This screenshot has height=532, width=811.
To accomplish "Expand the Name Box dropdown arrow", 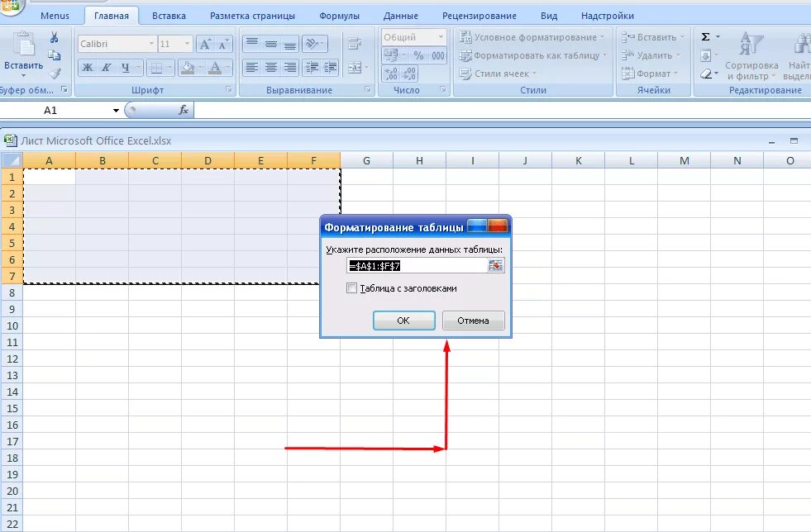I will [116, 110].
